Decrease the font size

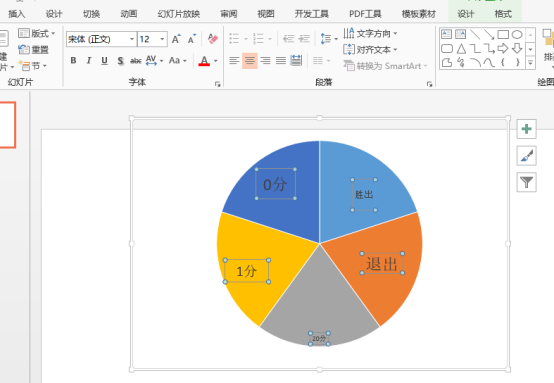(x=191, y=39)
